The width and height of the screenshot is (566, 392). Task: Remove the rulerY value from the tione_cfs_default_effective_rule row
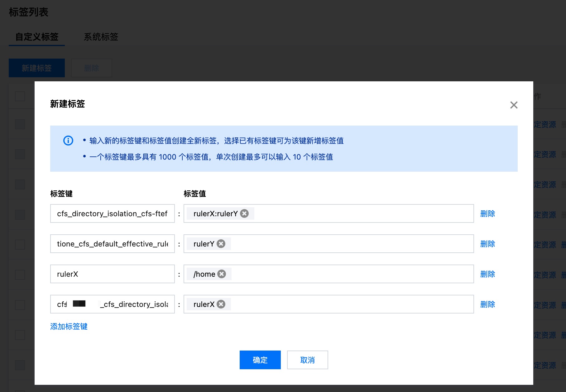pyautogui.click(x=221, y=244)
